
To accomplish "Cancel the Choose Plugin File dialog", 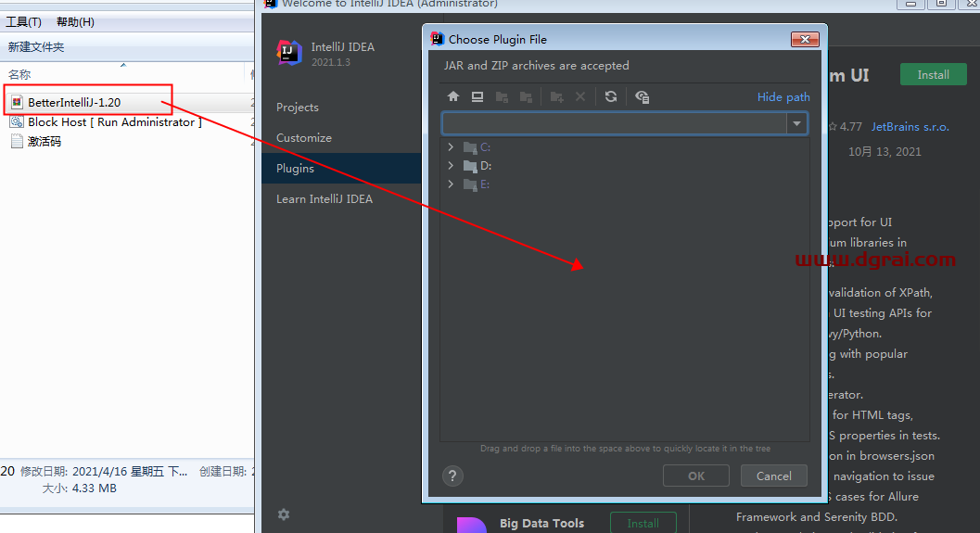I will (x=774, y=476).
